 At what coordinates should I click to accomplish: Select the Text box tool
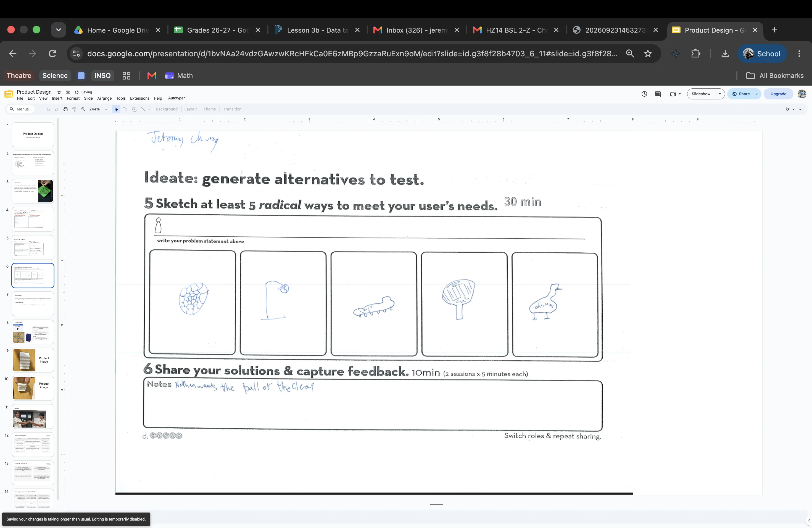click(x=125, y=109)
